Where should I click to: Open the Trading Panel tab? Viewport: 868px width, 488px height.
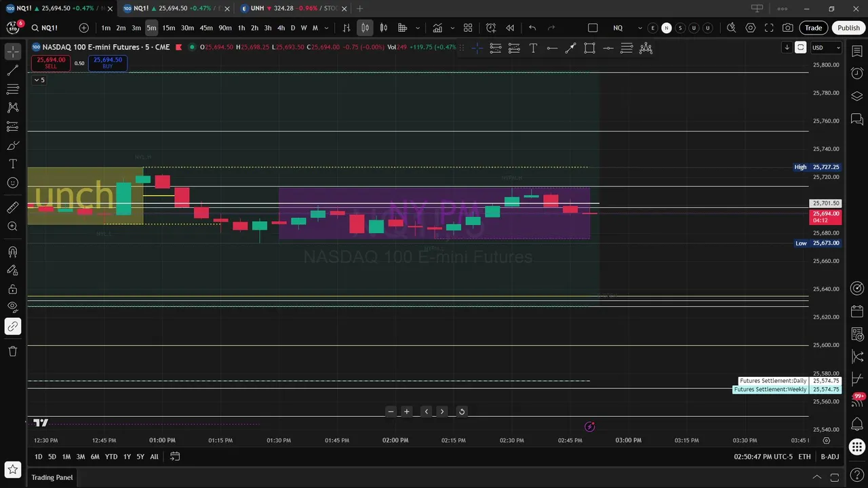click(52, 477)
